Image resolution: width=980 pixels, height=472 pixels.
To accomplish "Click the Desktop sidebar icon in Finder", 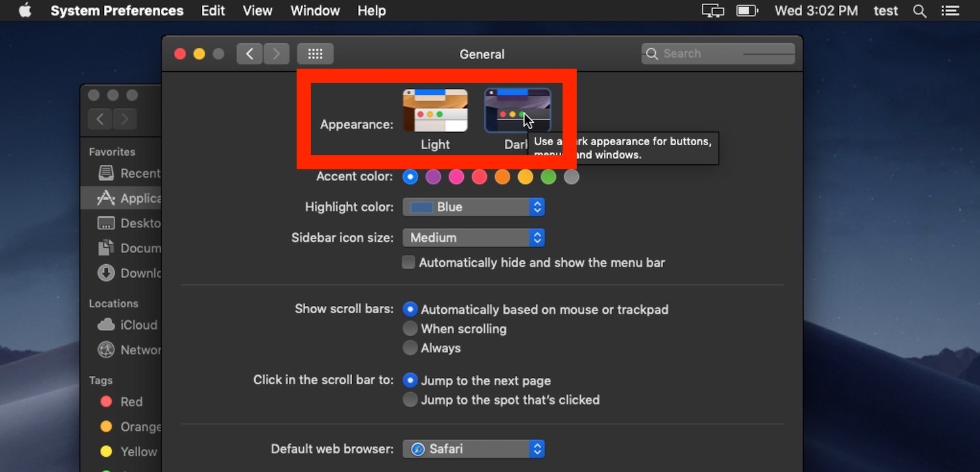I will point(106,223).
